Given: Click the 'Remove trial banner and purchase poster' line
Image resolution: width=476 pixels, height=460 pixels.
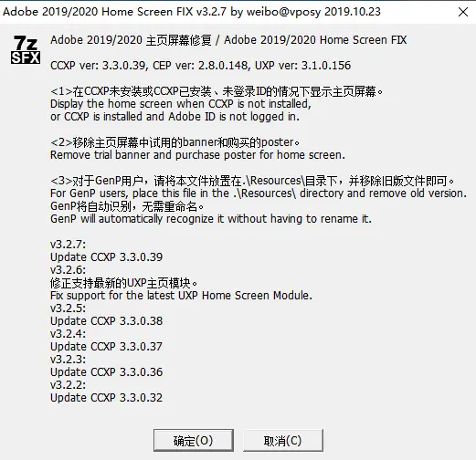Looking at the screenshot, I should tap(197, 155).
